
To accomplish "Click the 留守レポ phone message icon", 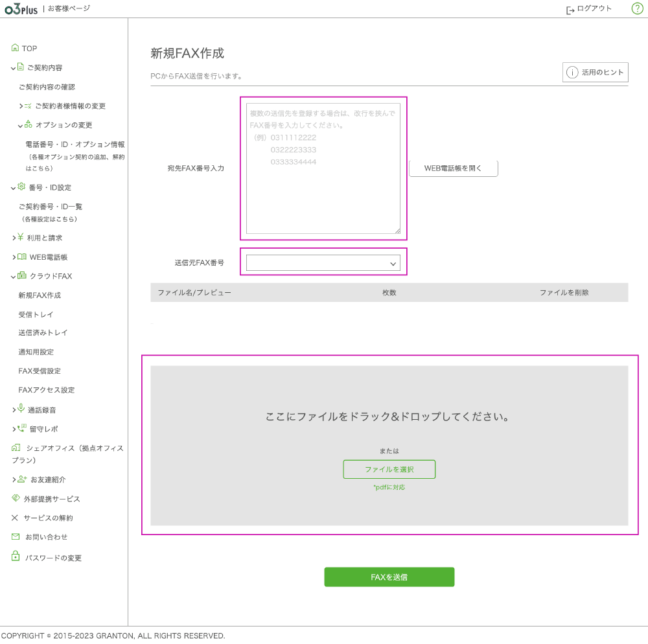I will [22, 428].
